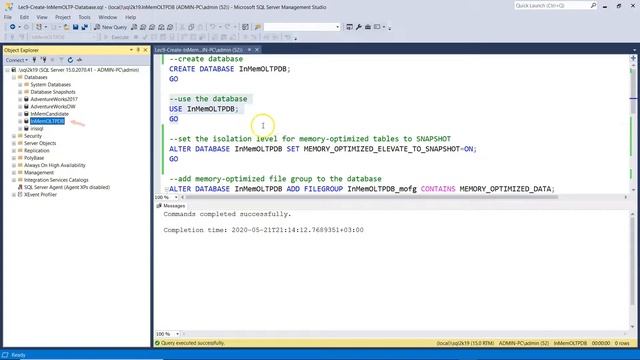Open the Help menu
This screenshot has width=640, height=360.
coord(131,17)
